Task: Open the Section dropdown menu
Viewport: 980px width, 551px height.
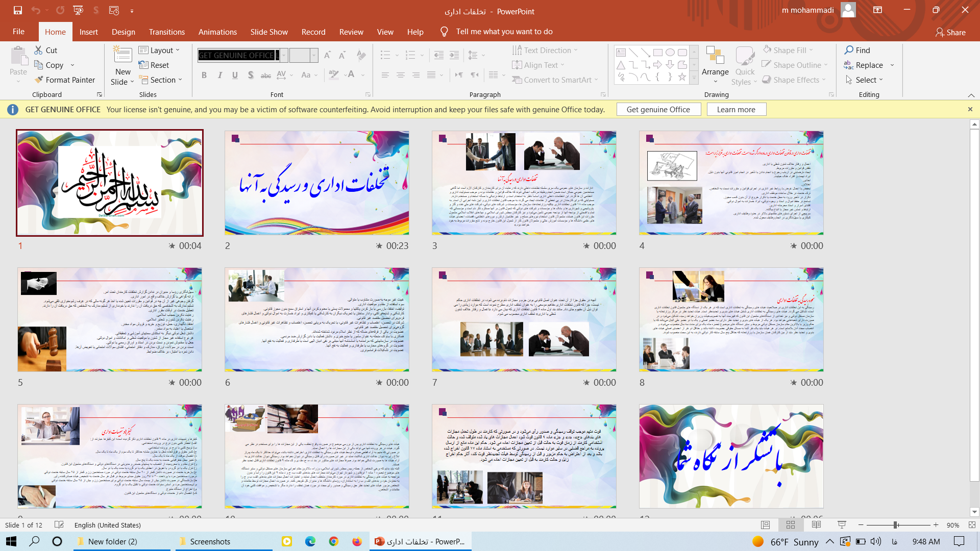Action: [x=161, y=80]
